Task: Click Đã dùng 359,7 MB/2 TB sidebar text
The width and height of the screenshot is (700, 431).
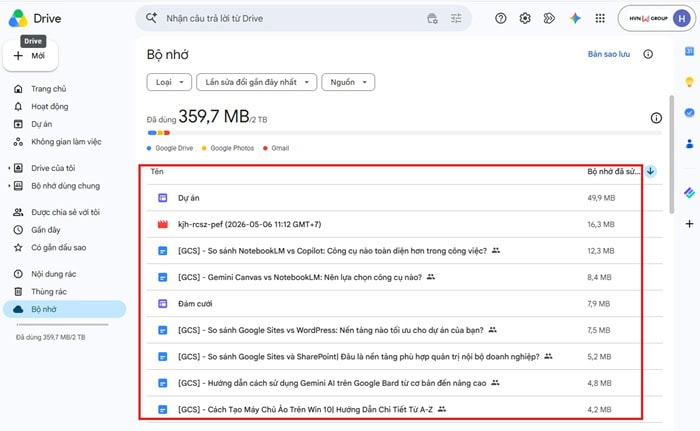Action: pyautogui.click(x=50, y=337)
